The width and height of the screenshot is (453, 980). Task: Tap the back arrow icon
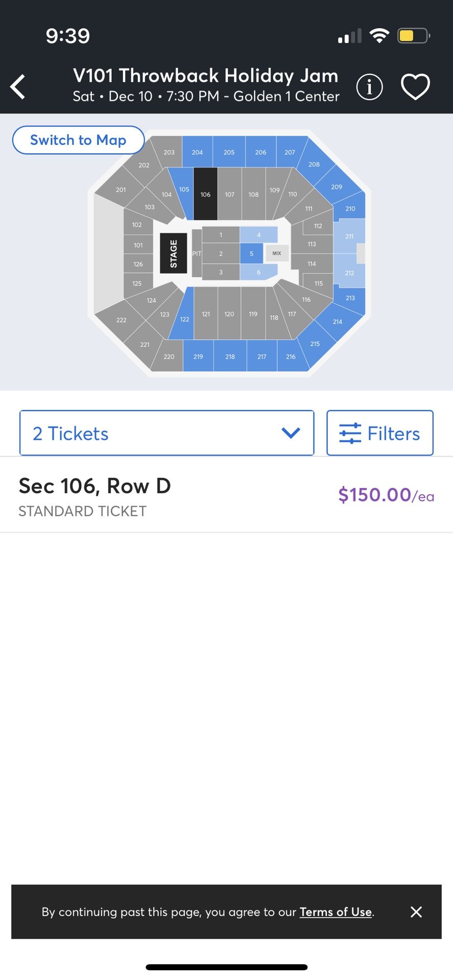click(18, 86)
